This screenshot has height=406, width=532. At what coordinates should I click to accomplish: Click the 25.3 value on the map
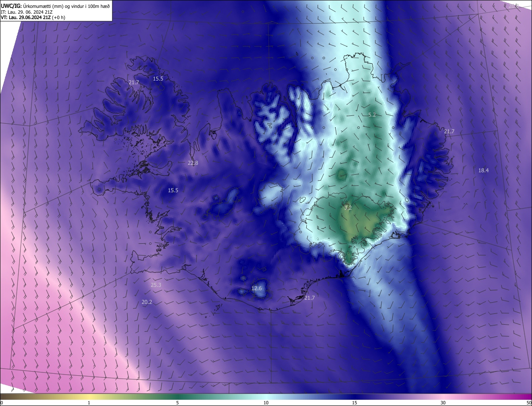pos(156,285)
